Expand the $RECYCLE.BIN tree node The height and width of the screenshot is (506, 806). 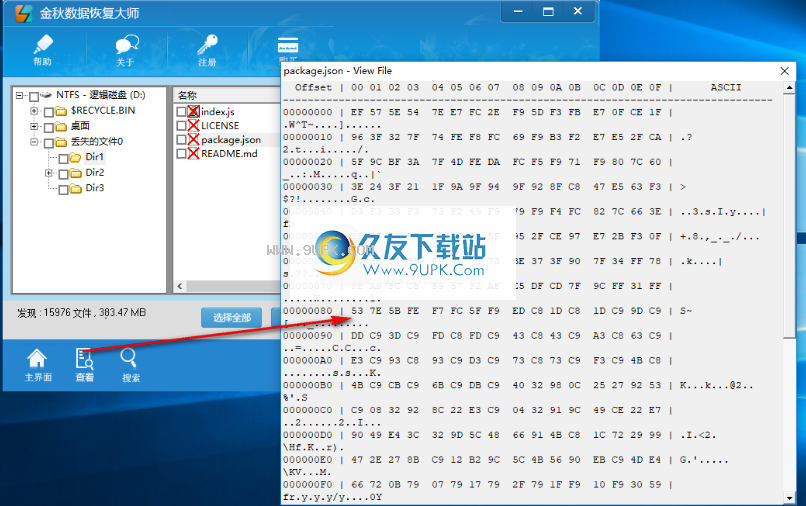coord(34,111)
